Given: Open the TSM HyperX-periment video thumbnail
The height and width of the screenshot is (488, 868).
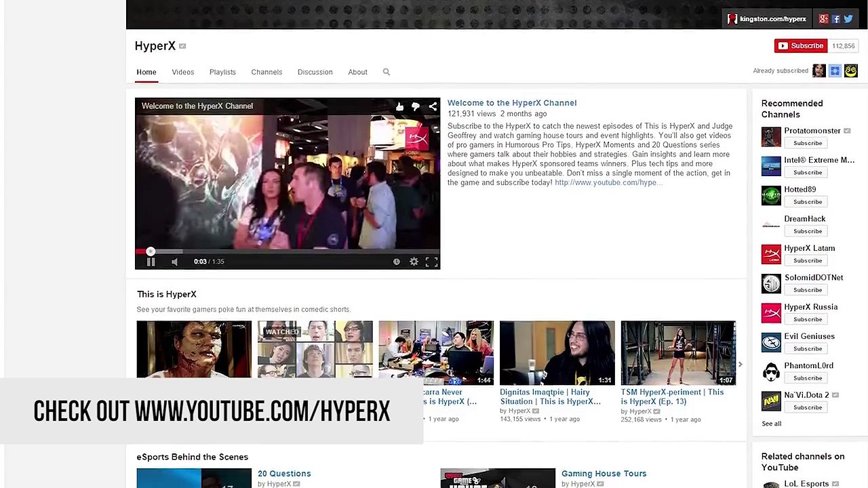Looking at the screenshot, I should click(x=678, y=353).
